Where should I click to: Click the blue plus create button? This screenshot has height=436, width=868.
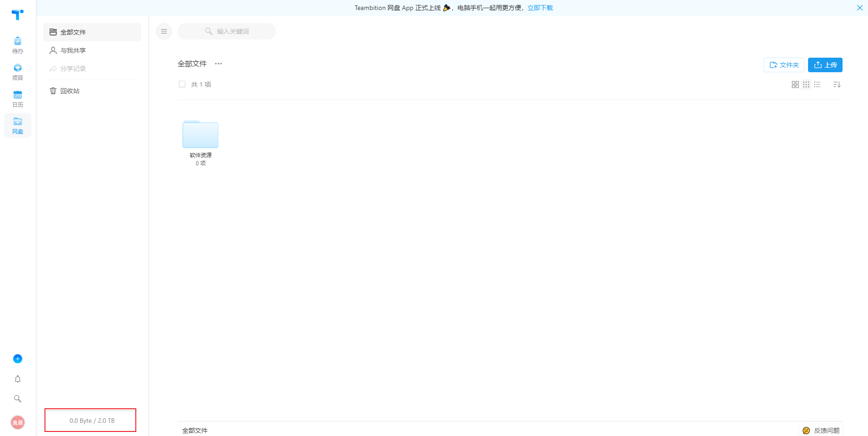(18, 359)
